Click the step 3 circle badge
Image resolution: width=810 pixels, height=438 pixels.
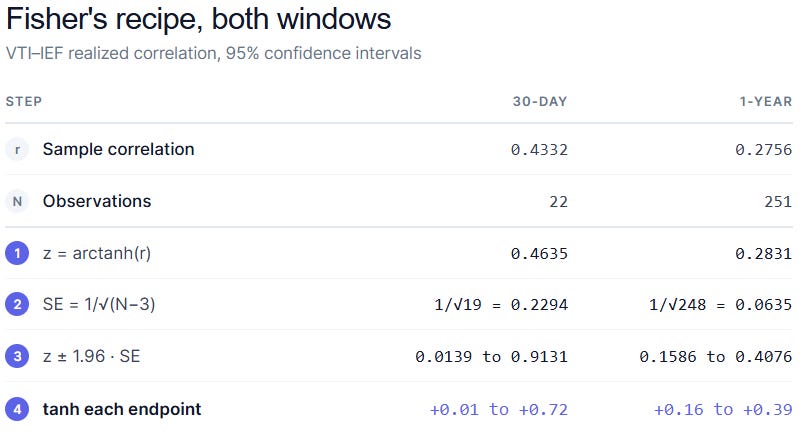pyautogui.click(x=17, y=356)
